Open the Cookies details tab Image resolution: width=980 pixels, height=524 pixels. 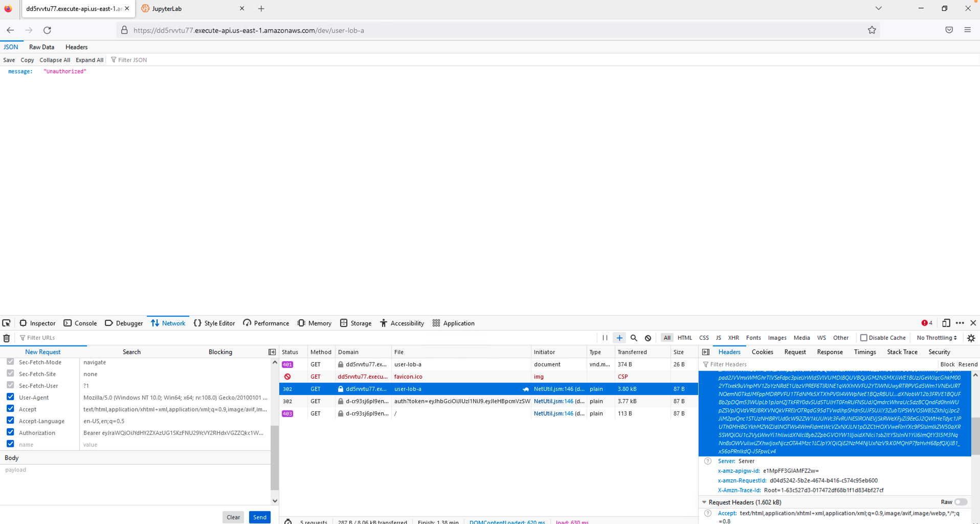click(x=763, y=352)
